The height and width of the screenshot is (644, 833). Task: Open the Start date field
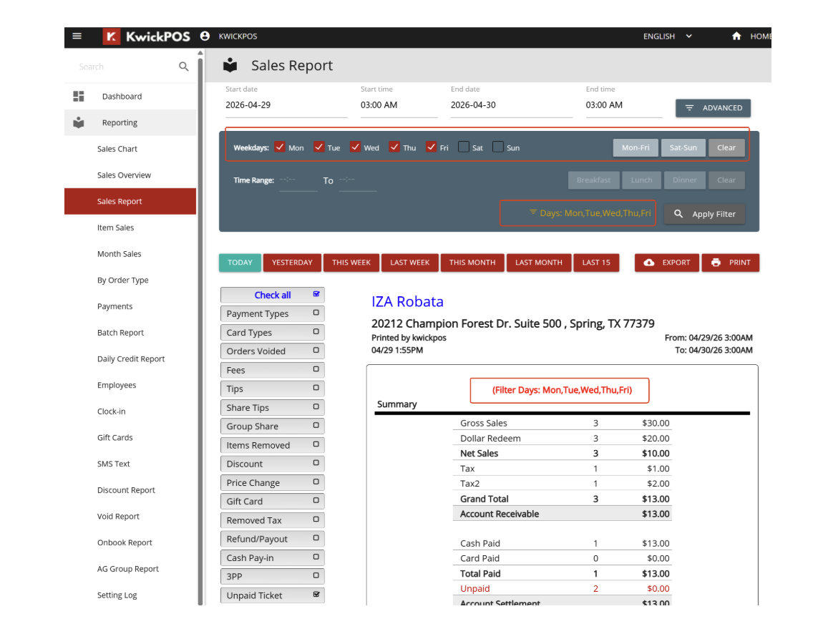click(x=286, y=105)
